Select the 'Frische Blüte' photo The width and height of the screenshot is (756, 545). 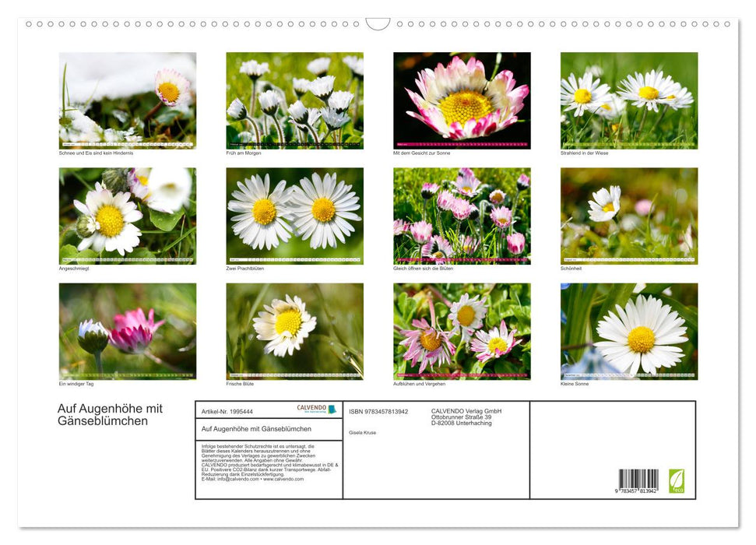tap(294, 331)
